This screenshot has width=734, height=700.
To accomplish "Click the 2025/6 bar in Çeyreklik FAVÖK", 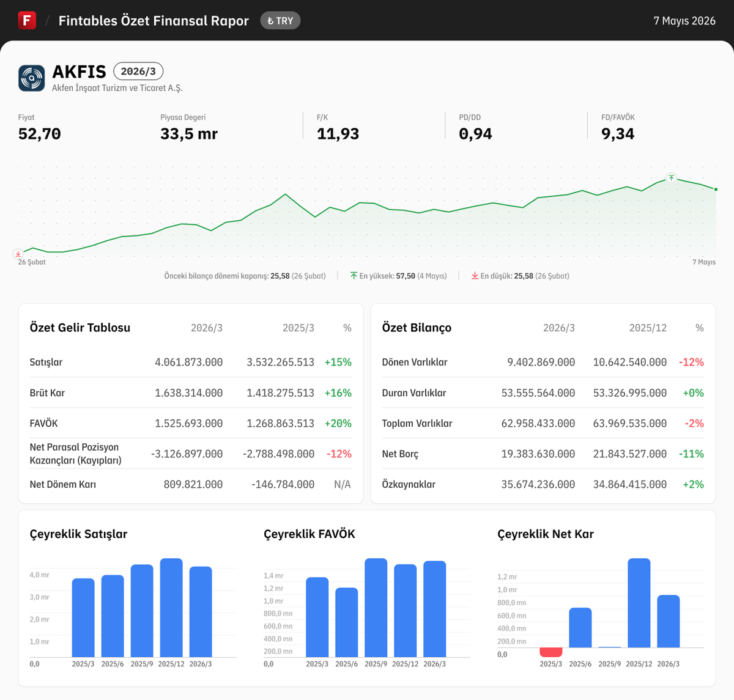I will coord(347,622).
